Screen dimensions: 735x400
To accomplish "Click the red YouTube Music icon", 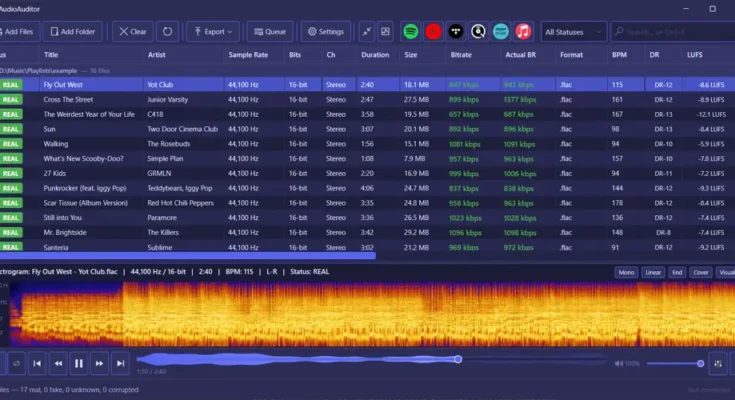I will 433,31.
